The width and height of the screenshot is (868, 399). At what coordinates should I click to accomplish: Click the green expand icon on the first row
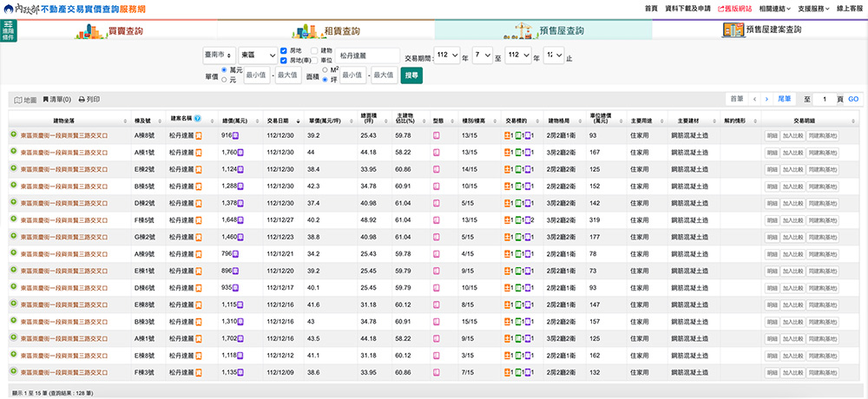[x=14, y=135]
